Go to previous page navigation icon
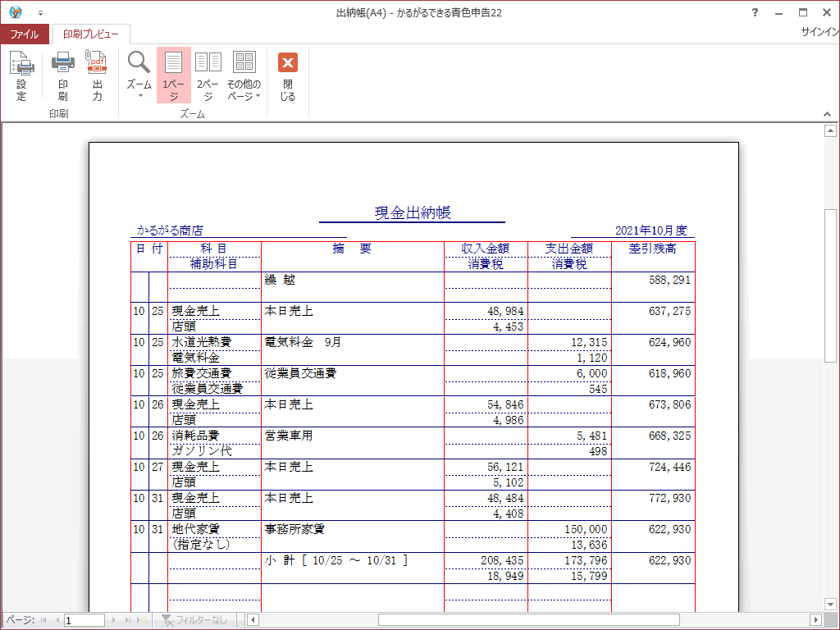The width and height of the screenshot is (840, 630). click(57, 620)
